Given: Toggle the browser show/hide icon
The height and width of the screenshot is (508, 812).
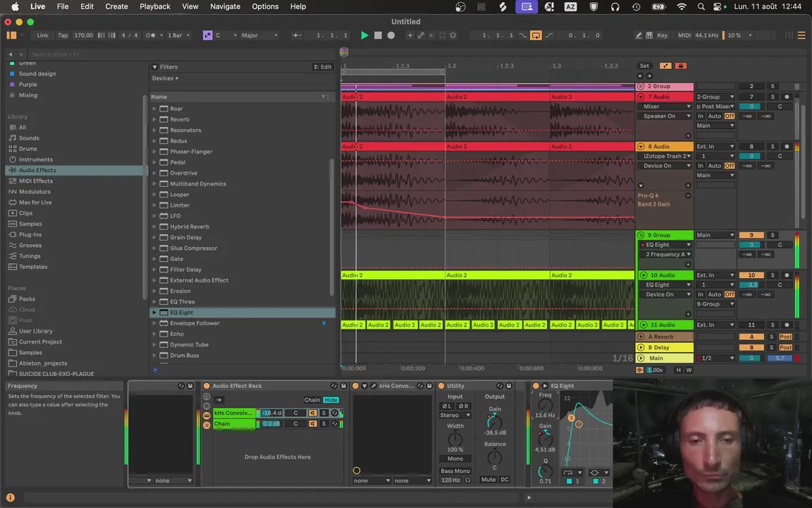Looking at the screenshot, I should (11, 35).
